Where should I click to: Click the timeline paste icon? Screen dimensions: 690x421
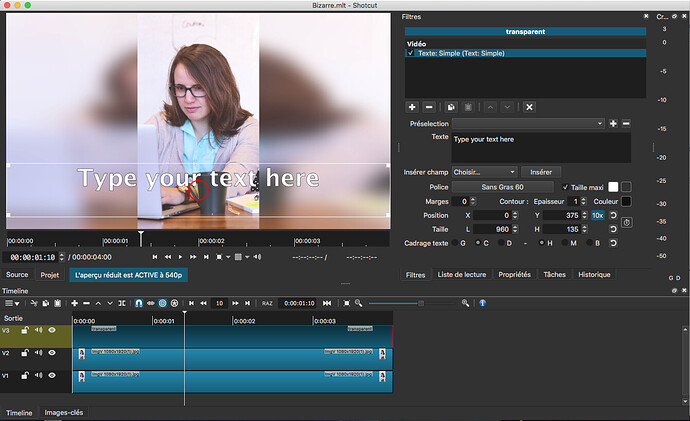click(58, 303)
